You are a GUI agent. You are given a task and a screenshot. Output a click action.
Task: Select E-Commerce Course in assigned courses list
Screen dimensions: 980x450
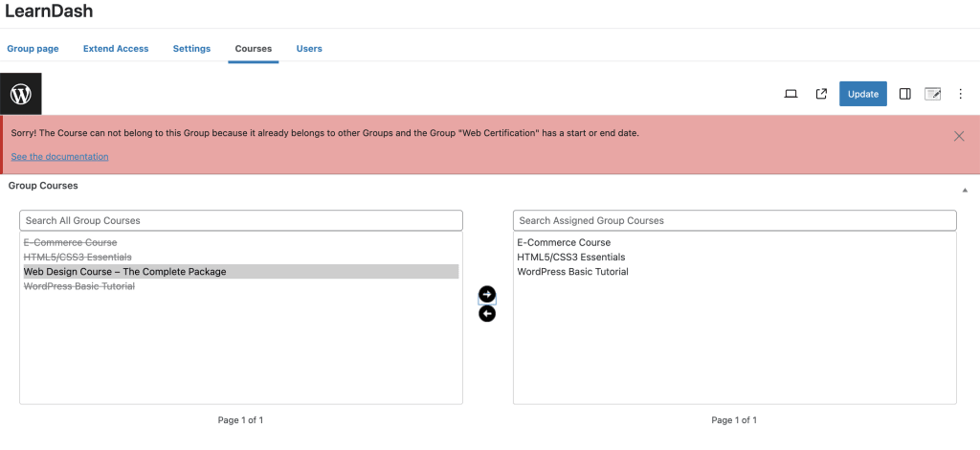tap(564, 242)
